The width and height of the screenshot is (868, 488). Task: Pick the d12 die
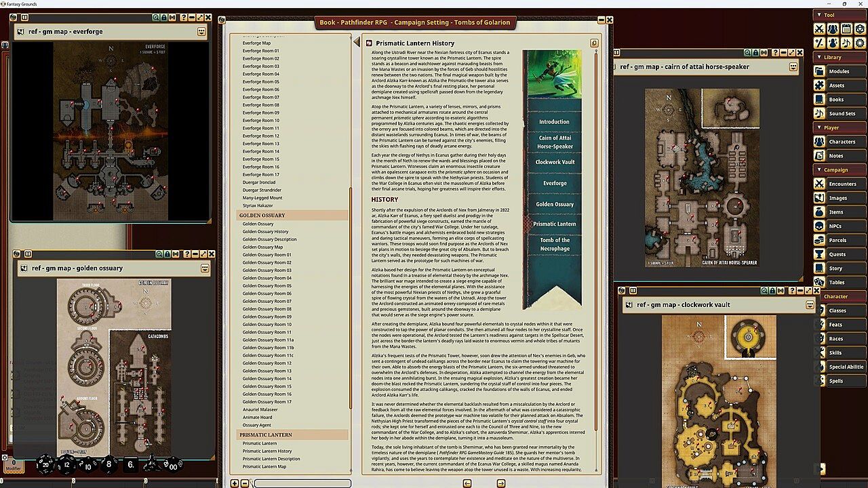click(x=66, y=465)
